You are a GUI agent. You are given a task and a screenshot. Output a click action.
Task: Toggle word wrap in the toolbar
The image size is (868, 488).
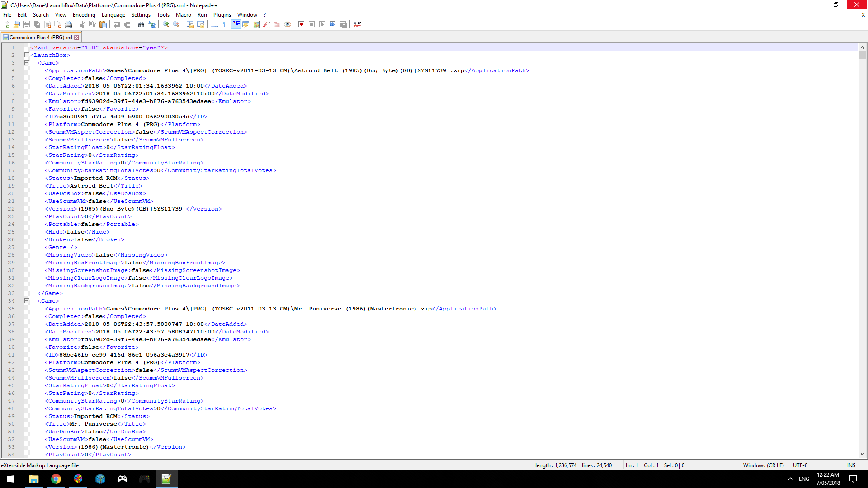click(x=215, y=24)
